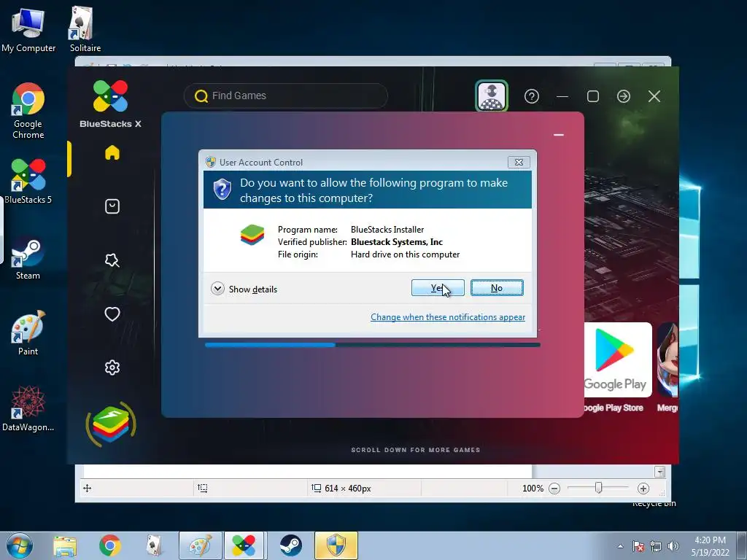
Task: Zoom in in Paint with plus button
Action: pyautogui.click(x=643, y=488)
